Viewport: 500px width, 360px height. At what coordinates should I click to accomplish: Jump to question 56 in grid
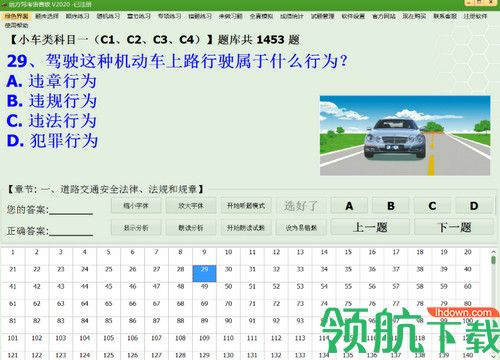coord(372,291)
